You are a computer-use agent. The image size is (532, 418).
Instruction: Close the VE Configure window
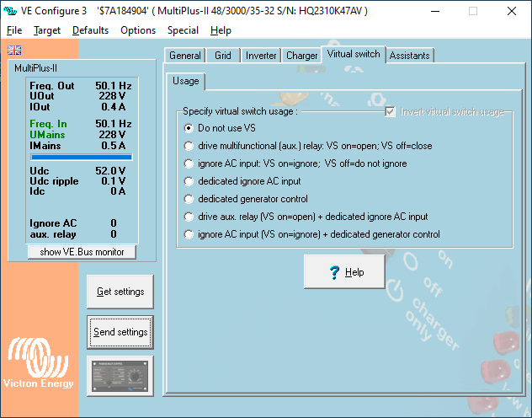tap(512, 11)
